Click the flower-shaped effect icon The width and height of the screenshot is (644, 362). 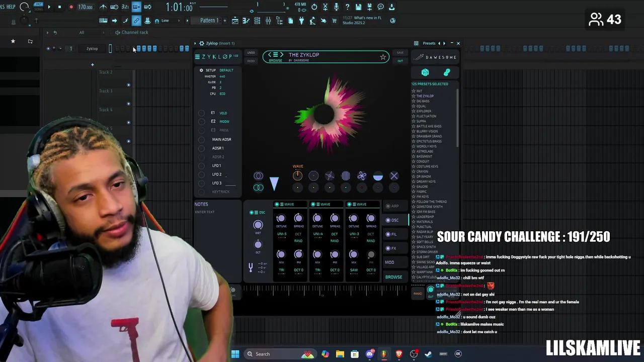pyautogui.click(x=362, y=176)
